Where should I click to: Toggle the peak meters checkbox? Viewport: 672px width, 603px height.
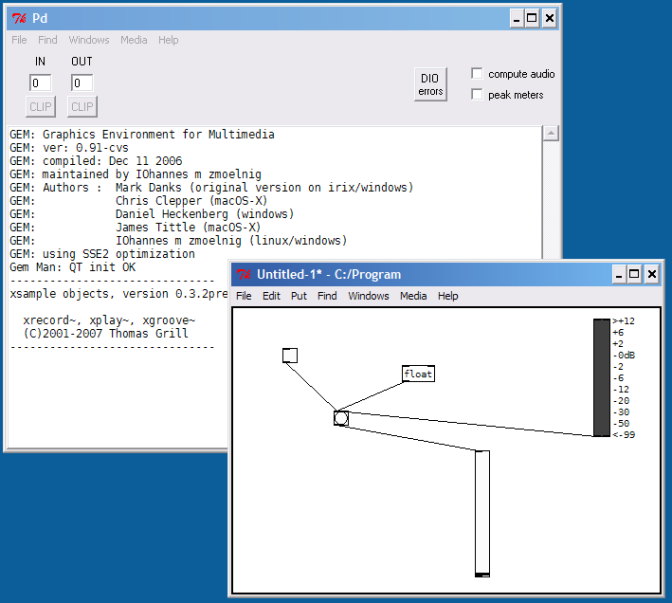point(477,94)
